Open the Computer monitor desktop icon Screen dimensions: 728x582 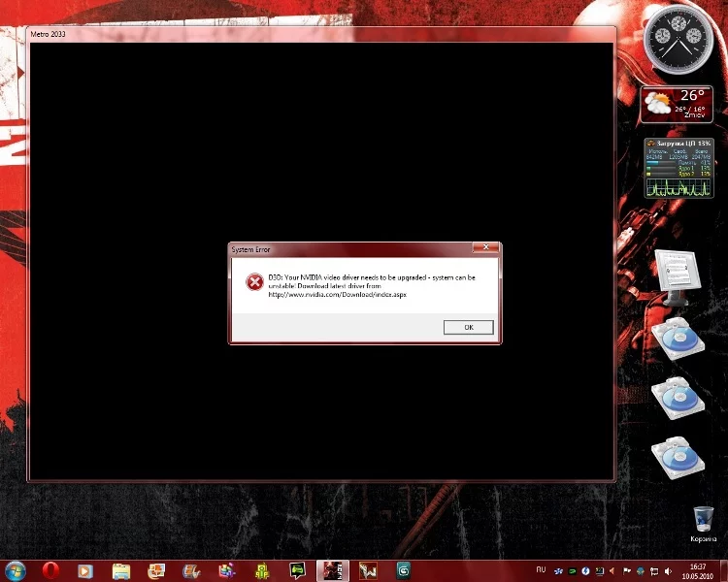coord(678,277)
